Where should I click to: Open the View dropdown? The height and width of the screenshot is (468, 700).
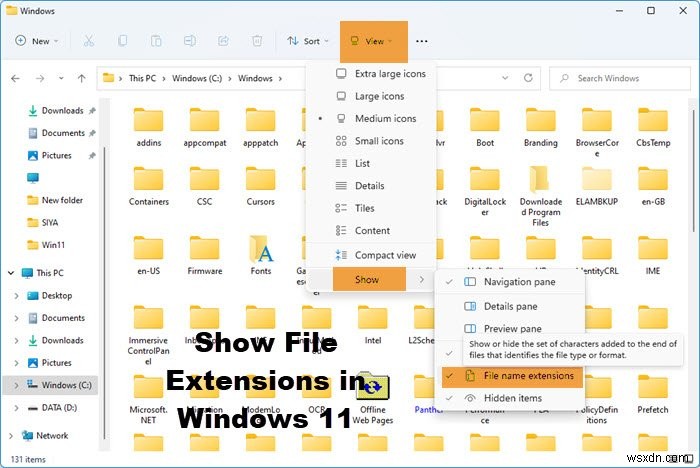tap(374, 41)
